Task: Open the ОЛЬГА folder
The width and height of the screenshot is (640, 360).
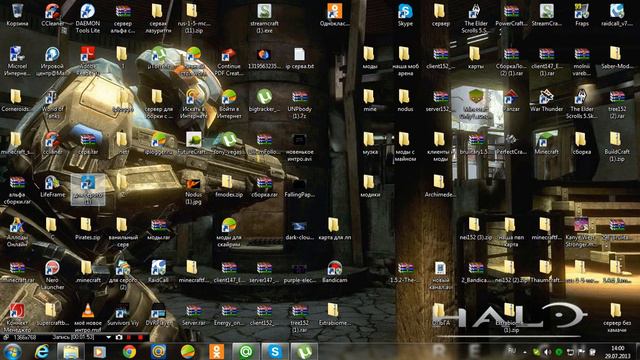Action: (439, 315)
